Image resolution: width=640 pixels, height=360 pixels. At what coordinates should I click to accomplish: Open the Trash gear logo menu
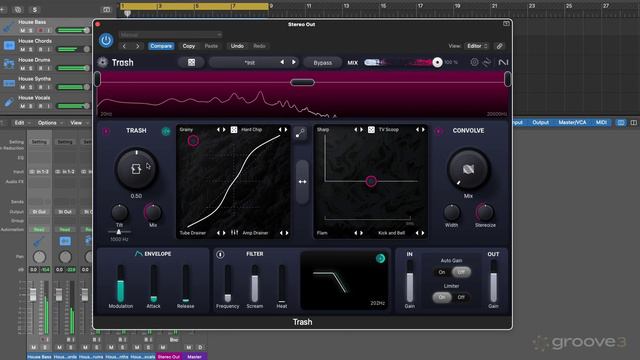coord(102,62)
